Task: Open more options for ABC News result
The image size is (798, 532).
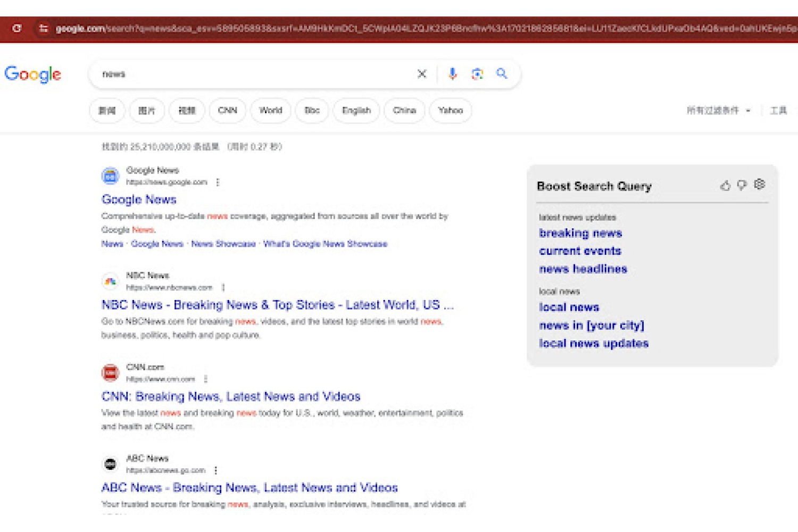Action: click(215, 471)
